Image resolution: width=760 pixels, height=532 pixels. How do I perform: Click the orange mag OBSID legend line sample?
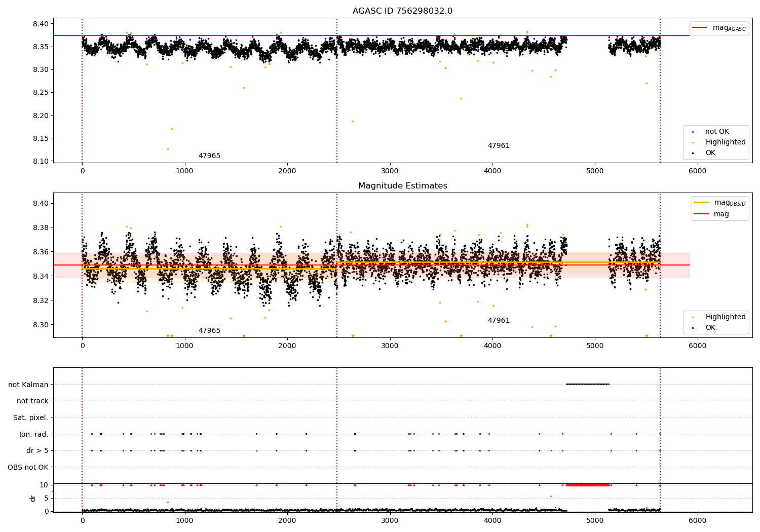pos(701,203)
